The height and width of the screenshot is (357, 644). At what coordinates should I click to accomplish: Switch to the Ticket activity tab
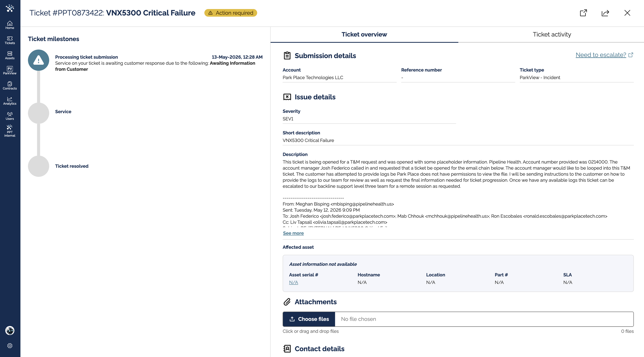click(x=552, y=35)
